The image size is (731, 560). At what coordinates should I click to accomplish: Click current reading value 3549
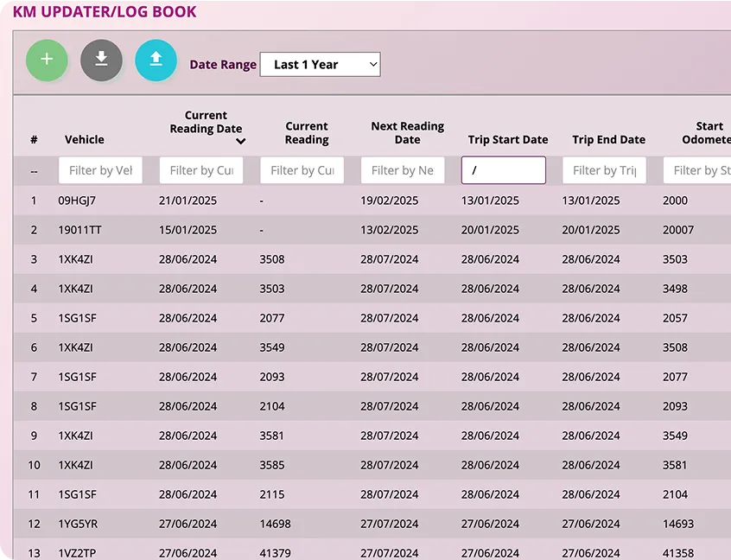pos(272,347)
